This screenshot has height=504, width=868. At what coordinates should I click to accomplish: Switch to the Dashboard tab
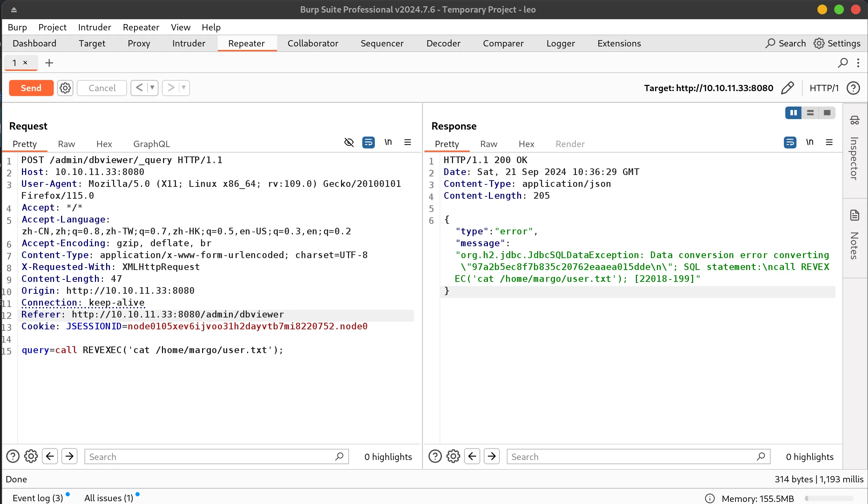click(35, 43)
